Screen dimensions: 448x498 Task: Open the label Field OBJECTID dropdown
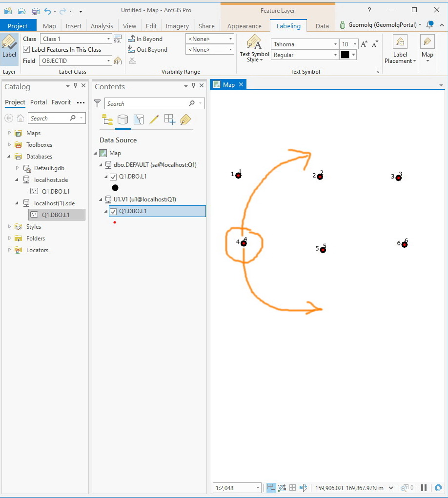point(108,60)
